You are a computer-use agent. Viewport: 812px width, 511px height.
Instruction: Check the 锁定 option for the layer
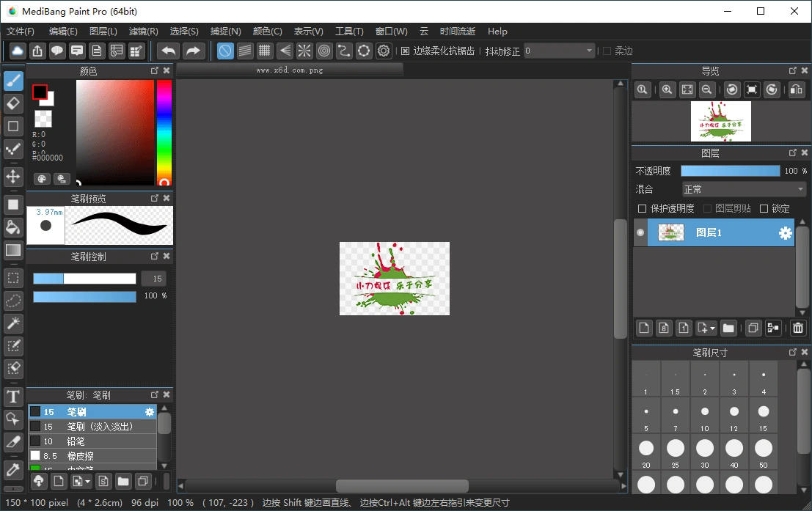coord(765,208)
